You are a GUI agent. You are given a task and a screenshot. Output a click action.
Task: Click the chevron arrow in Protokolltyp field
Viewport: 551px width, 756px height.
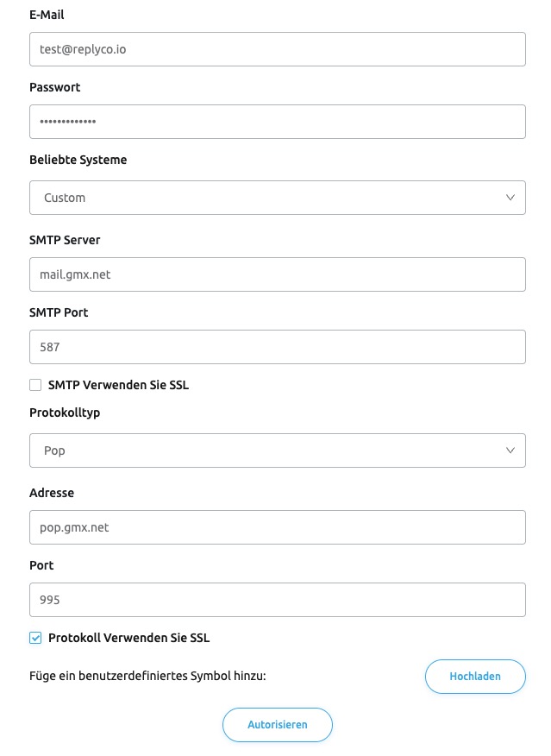click(x=510, y=450)
